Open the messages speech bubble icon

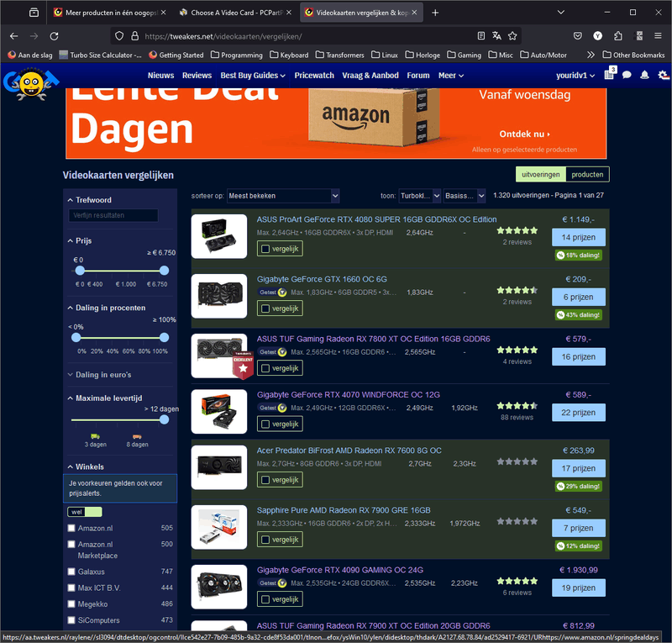(x=627, y=75)
